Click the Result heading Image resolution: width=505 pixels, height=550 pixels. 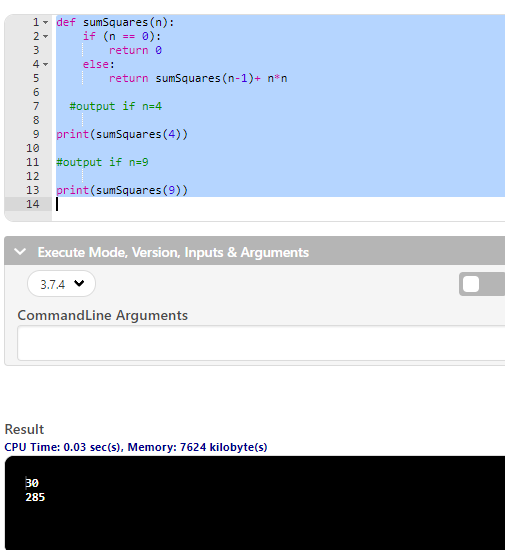pos(24,429)
